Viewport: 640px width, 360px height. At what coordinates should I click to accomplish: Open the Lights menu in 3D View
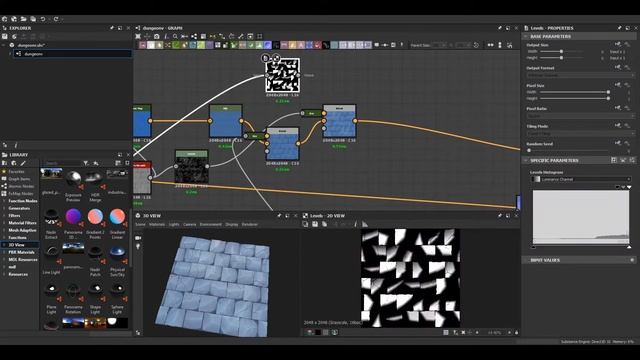[174, 224]
